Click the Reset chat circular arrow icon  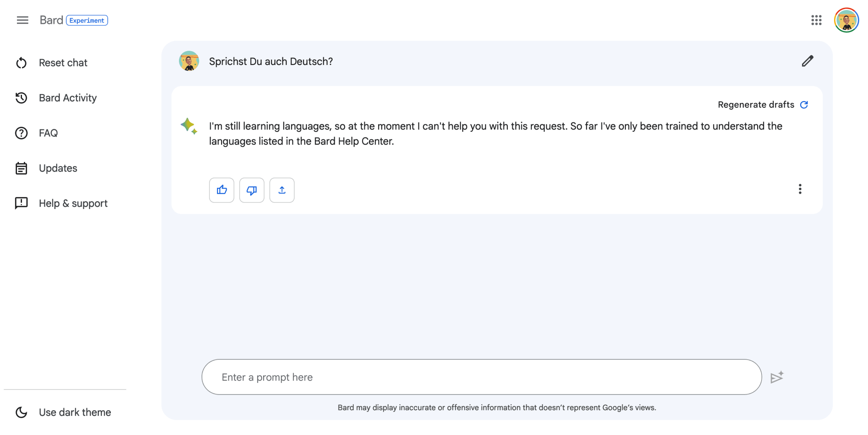[x=21, y=63]
